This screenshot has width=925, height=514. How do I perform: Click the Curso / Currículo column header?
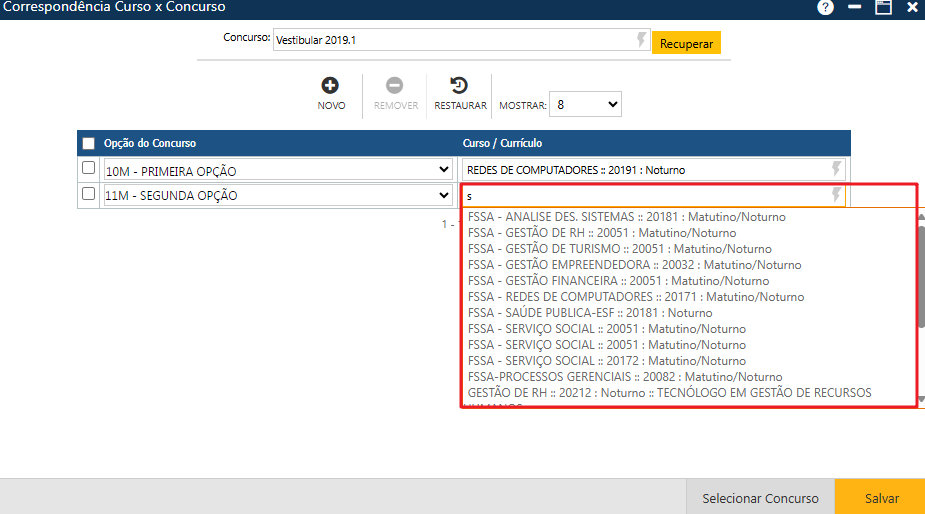tap(502, 143)
